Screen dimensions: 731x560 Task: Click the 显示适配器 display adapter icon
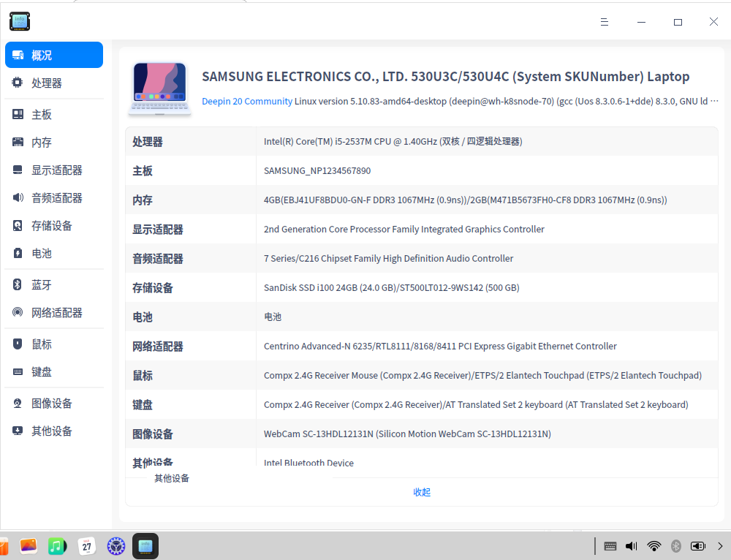[x=18, y=170]
